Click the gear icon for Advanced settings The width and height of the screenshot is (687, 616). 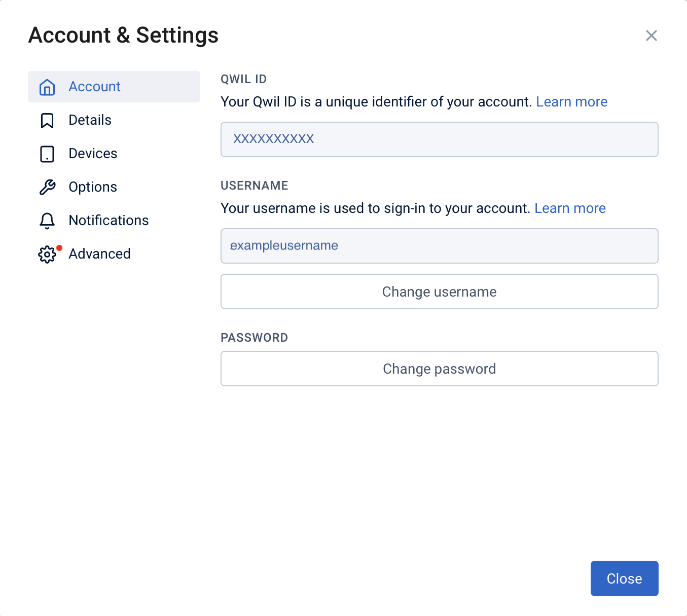click(47, 254)
